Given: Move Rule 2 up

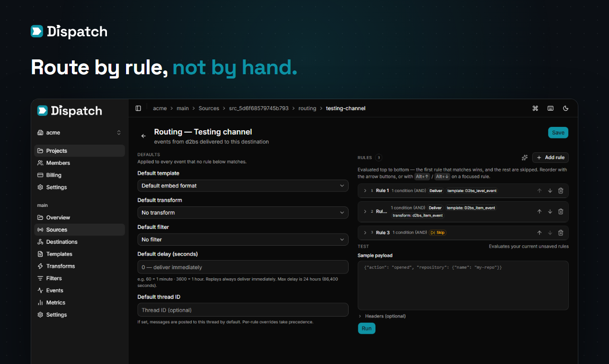Looking at the screenshot, I should click(539, 212).
